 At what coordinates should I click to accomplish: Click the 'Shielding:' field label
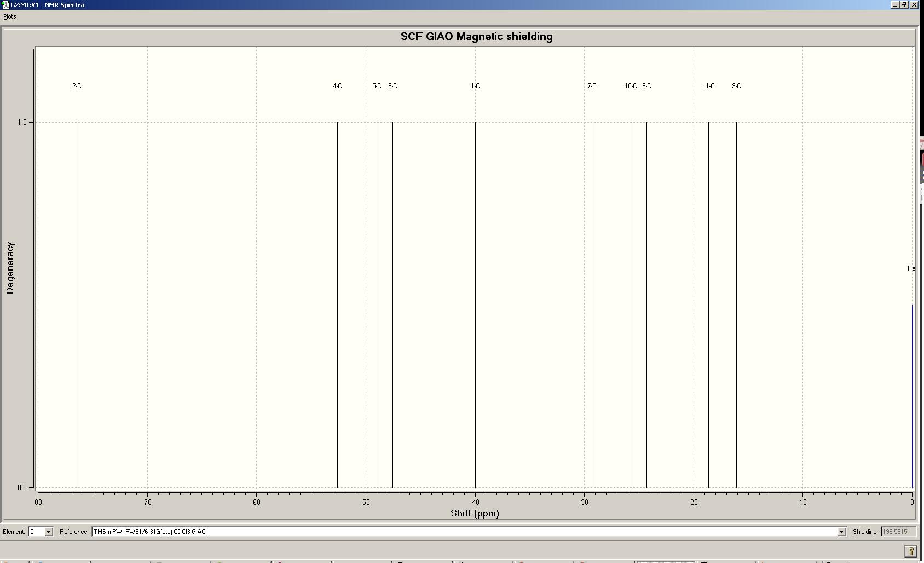click(x=865, y=532)
